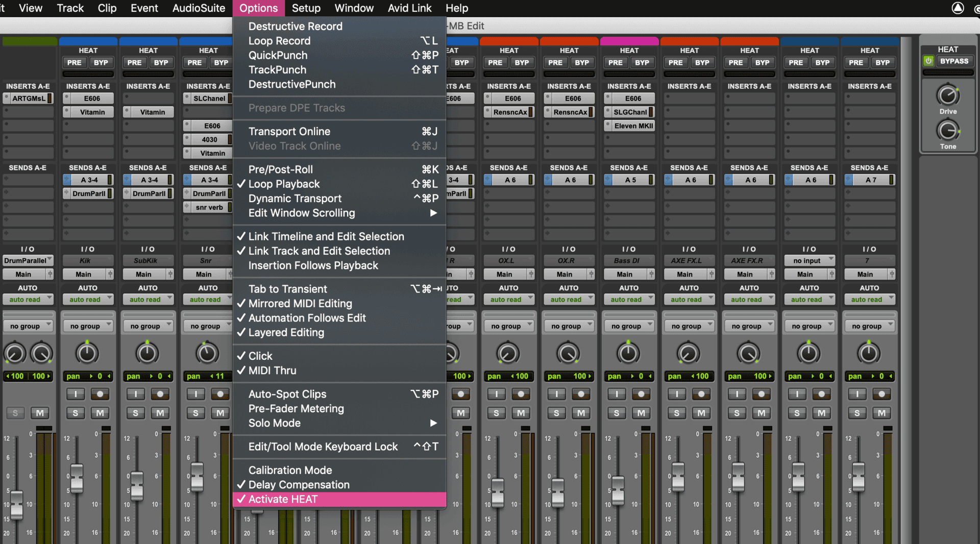
Task: Disable the Activate HEAT option
Action: point(283,499)
